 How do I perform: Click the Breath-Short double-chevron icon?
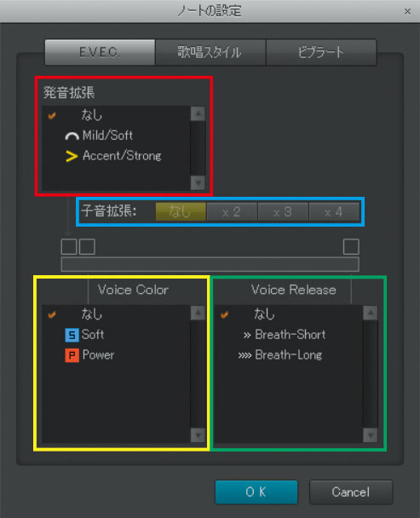[247, 336]
